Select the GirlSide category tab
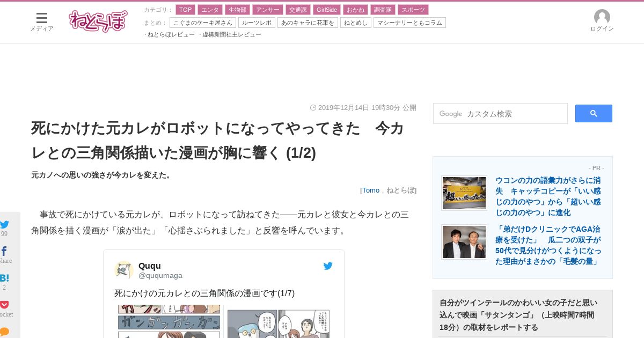The height and width of the screenshot is (338, 644). coord(326,10)
